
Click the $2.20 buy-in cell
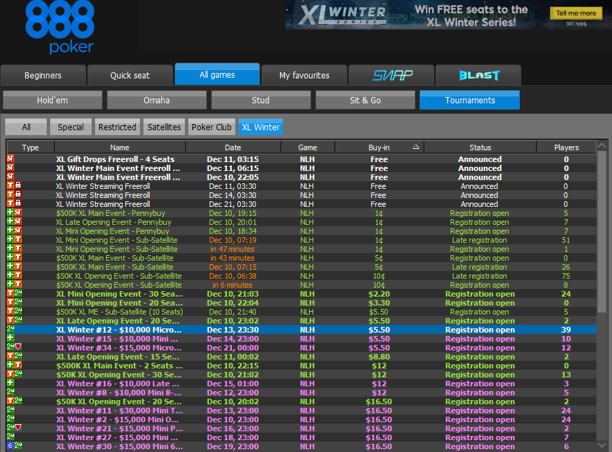[x=379, y=294]
